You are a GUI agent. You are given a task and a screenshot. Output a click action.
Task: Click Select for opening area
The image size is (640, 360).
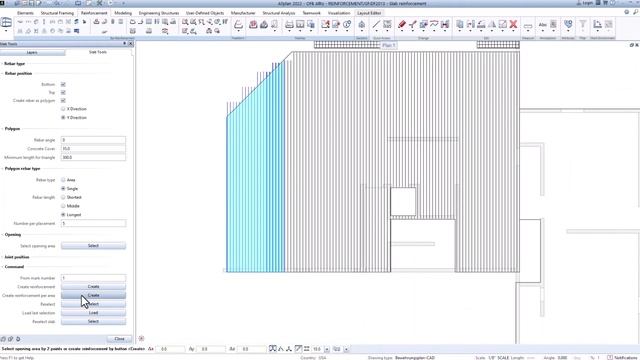93,246
